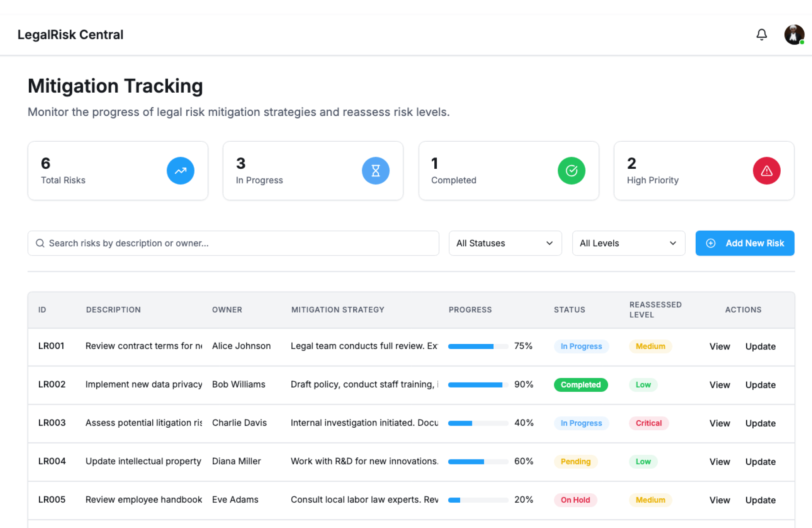Click the Status column header
Viewport: 812px width, 528px height.
click(569, 310)
